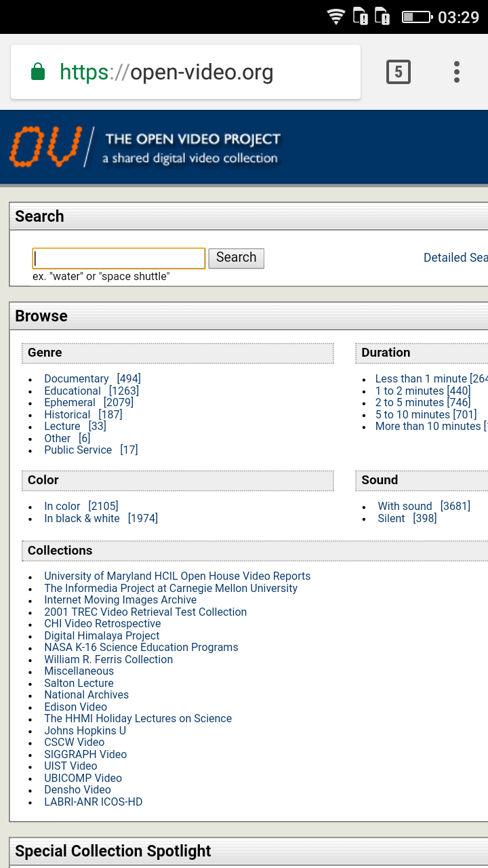Screen dimensions: 488x868
Task: Browse Lecture genre videos
Action: click(62, 426)
